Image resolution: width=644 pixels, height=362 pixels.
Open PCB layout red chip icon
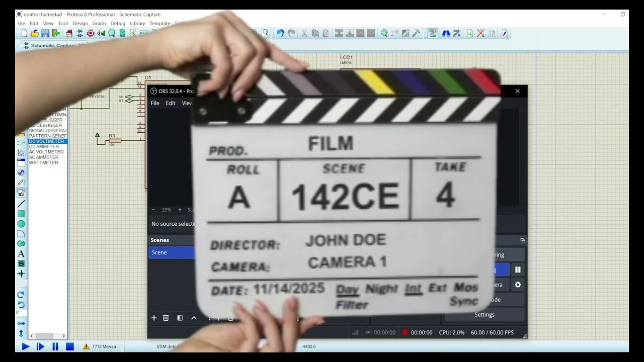[x=91, y=33]
